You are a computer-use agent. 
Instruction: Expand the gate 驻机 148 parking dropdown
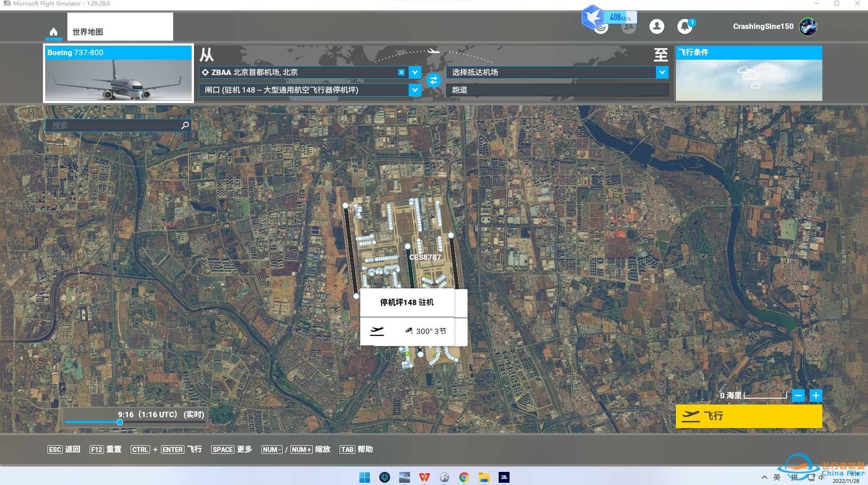click(x=415, y=90)
